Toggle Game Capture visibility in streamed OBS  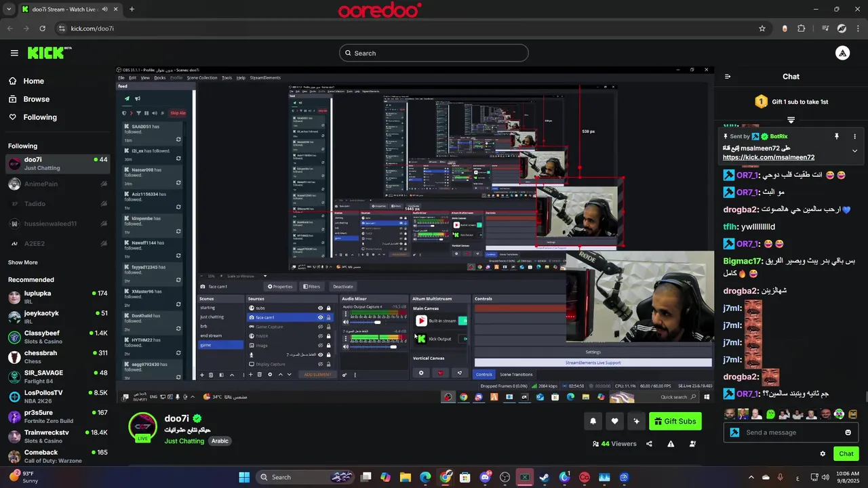320,327
